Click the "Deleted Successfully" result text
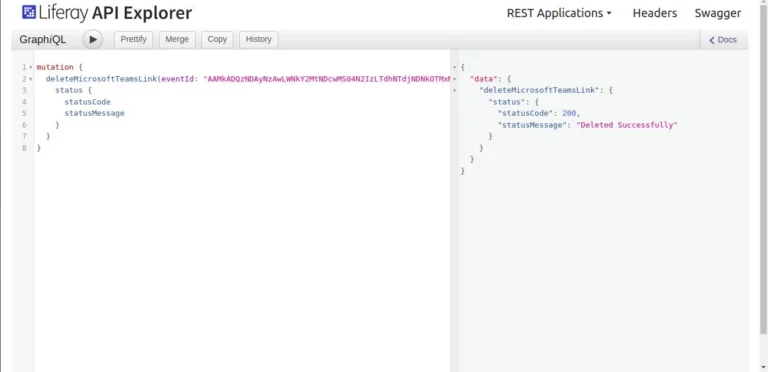This screenshot has height=372, width=768. click(627, 125)
